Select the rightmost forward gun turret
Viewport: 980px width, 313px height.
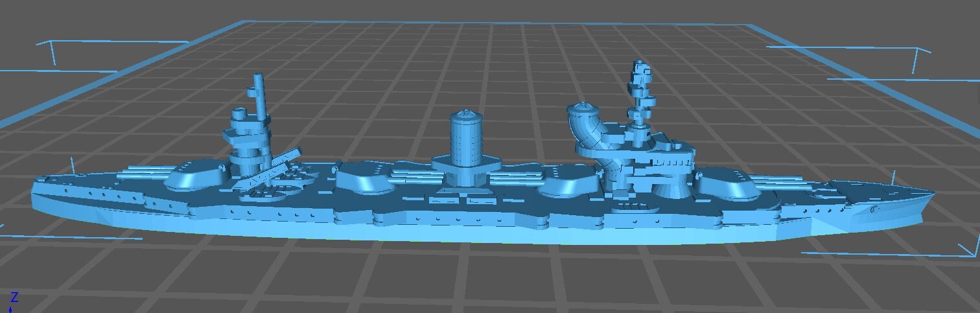(727, 183)
